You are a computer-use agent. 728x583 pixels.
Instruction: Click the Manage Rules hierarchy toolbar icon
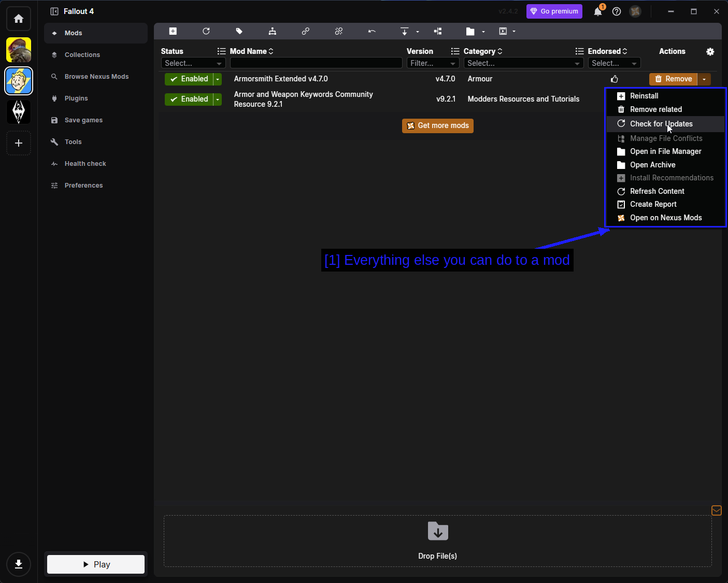[273, 31]
